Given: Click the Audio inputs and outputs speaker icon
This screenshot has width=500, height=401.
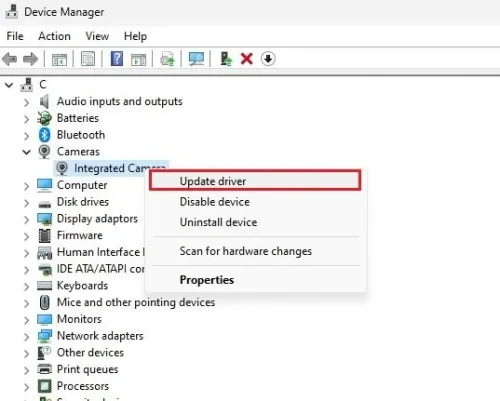Looking at the screenshot, I should pyautogui.click(x=44, y=101).
